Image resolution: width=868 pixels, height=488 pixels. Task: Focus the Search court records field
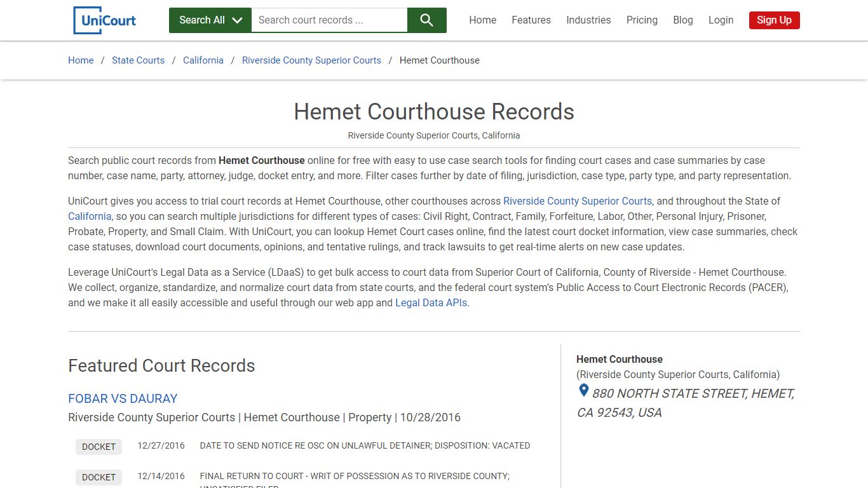pyautogui.click(x=329, y=20)
